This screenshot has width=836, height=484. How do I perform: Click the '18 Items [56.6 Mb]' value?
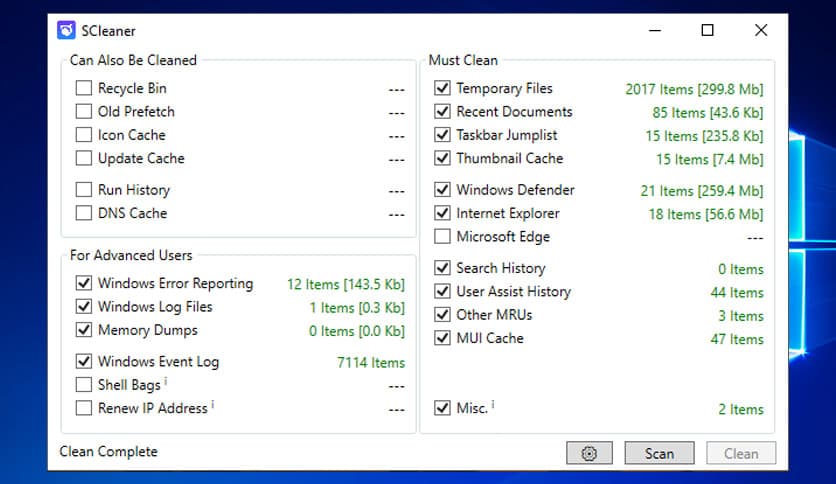pos(706,214)
